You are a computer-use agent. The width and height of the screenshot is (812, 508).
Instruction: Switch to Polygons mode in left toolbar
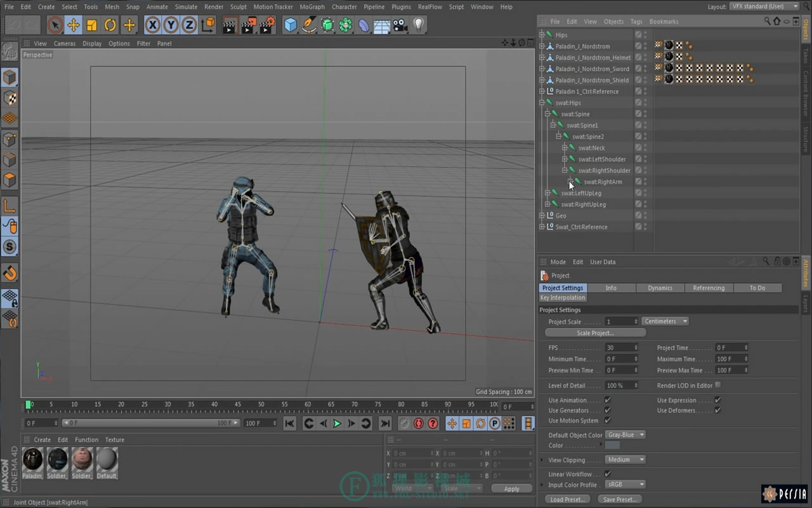coord(10,180)
